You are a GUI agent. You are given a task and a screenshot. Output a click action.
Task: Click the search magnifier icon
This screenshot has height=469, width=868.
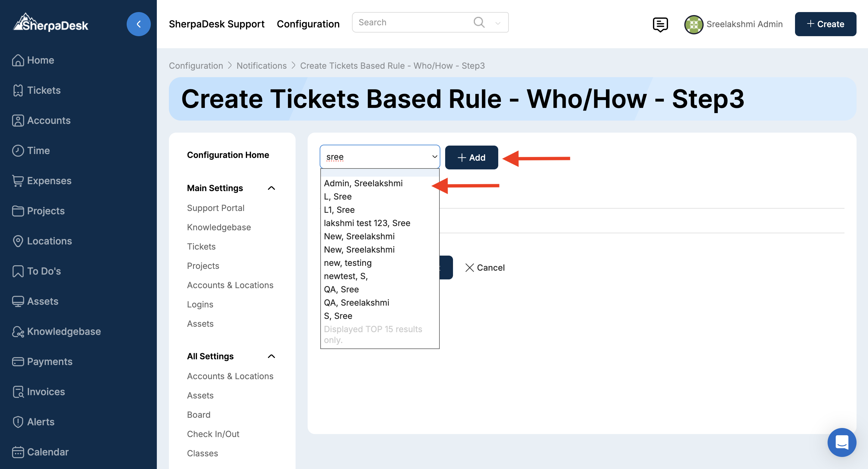click(478, 23)
